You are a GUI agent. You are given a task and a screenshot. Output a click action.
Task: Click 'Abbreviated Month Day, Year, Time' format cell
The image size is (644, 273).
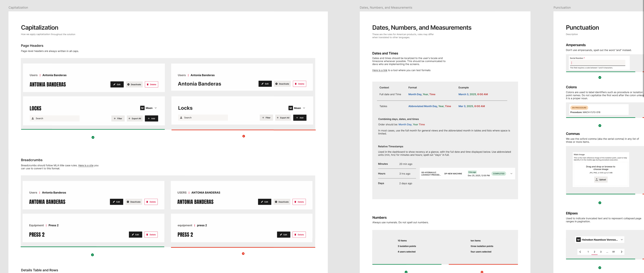coord(429,106)
